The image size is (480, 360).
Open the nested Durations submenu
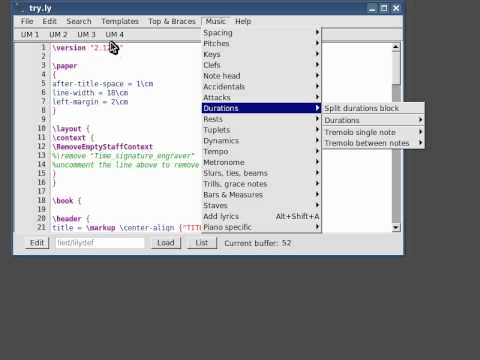tap(373, 120)
